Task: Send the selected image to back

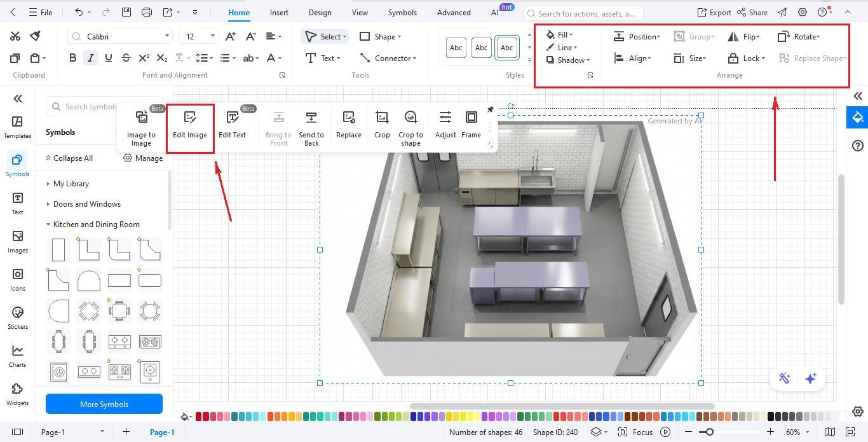Action: pyautogui.click(x=311, y=126)
